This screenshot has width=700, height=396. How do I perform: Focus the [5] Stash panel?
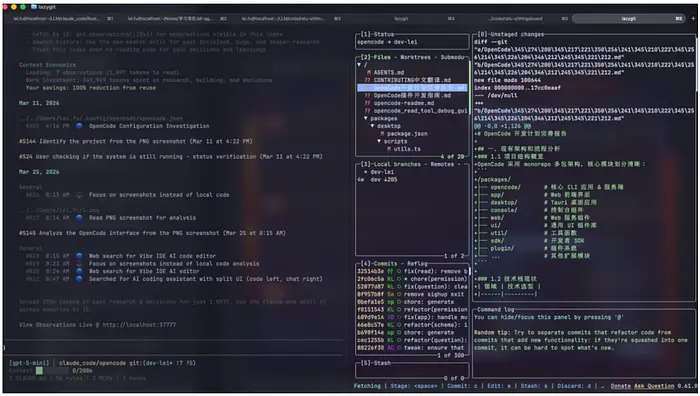coord(375,363)
